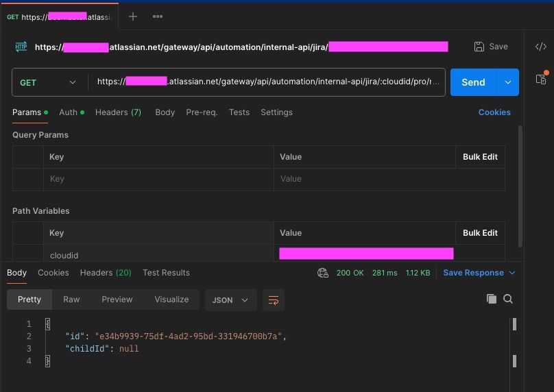Click the response body scrollbar

tap(514, 343)
